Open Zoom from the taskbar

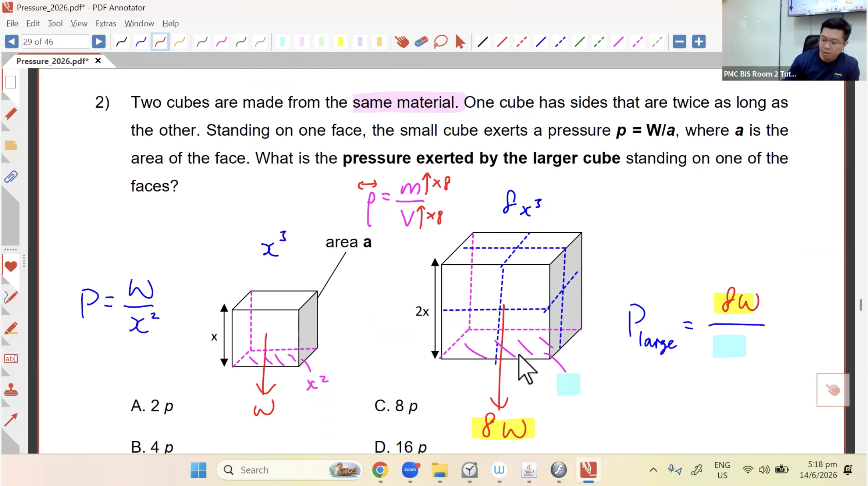coord(410,470)
